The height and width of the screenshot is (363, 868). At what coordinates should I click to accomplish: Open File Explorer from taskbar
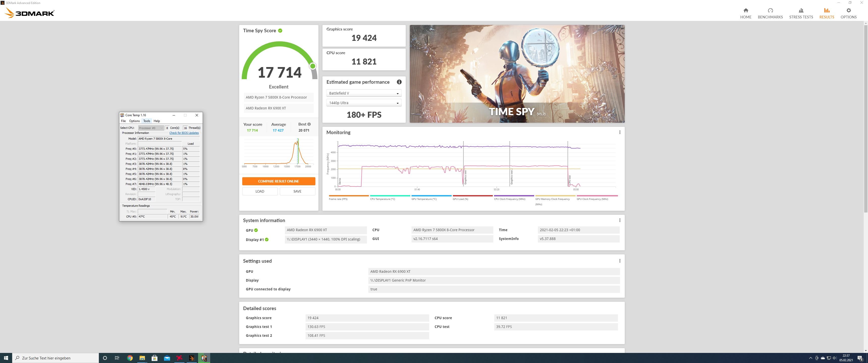(142, 358)
